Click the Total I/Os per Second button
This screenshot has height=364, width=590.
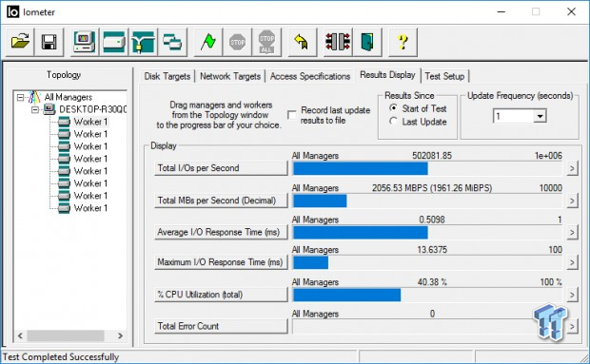(221, 168)
